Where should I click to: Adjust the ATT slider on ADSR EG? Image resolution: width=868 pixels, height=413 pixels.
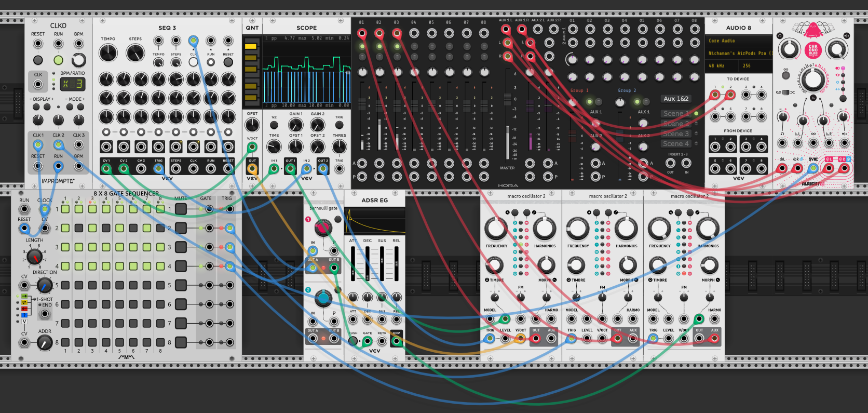(x=353, y=264)
